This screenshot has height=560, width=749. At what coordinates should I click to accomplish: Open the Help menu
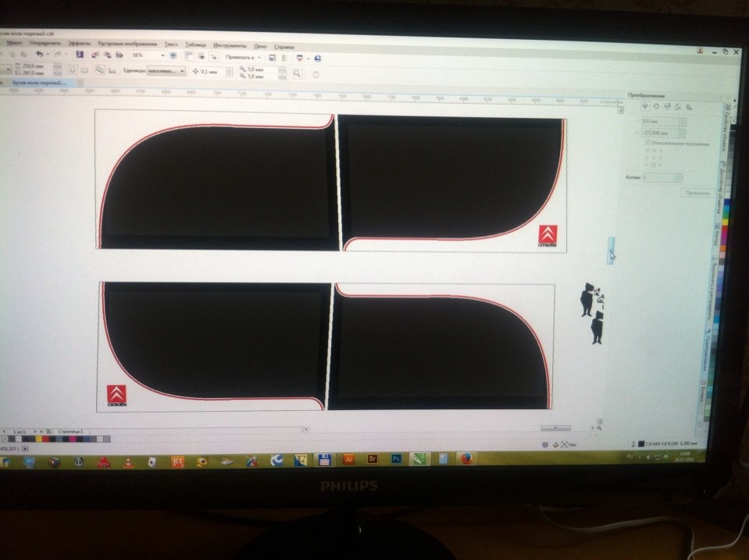click(284, 46)
